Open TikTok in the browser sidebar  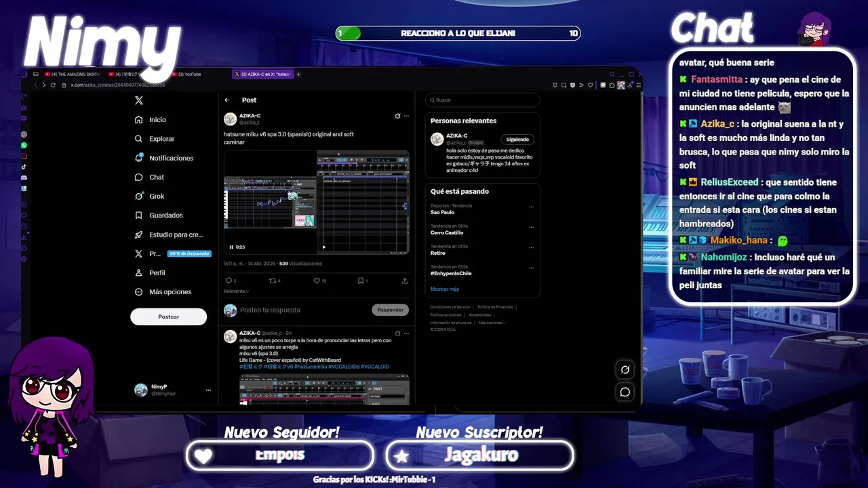[x=24, y=166]
